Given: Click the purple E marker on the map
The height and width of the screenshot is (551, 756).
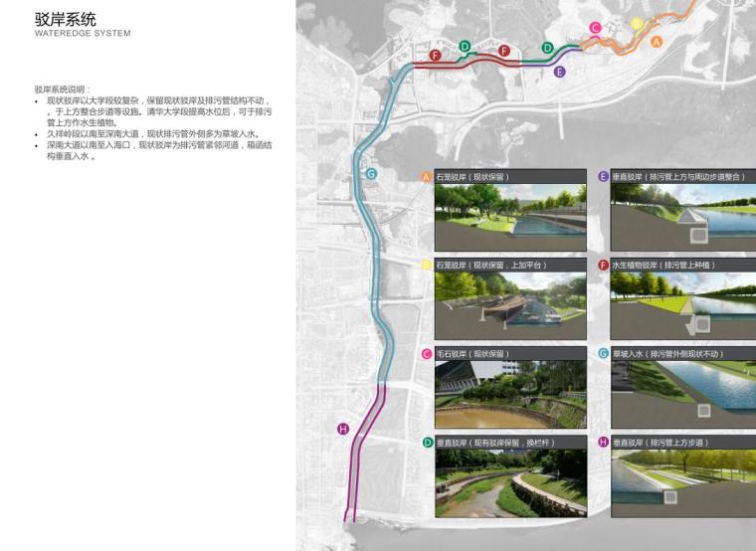Looking at the screenshot, I should point(559,72).
